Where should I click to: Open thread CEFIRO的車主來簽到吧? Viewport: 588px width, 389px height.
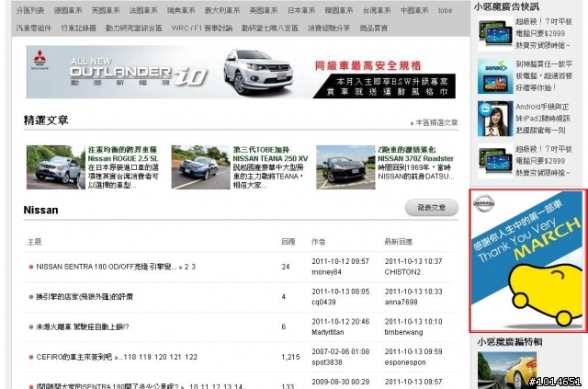(73, 357)
